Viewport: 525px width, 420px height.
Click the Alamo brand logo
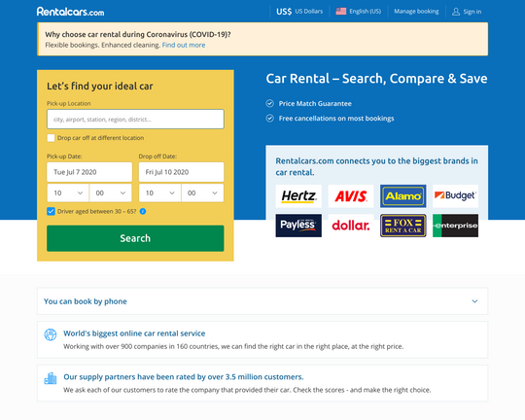coord(403,196)
